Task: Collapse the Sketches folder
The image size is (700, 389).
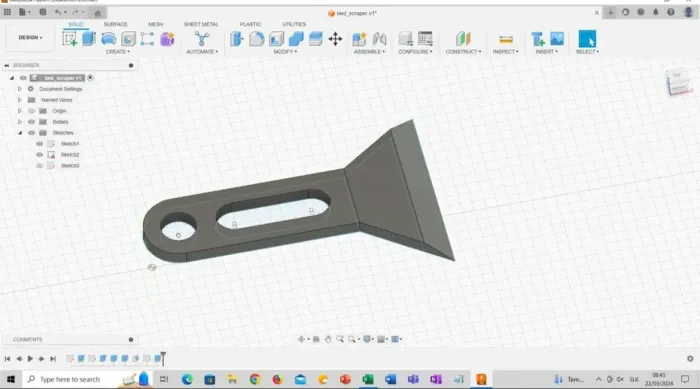Action: 20,133
